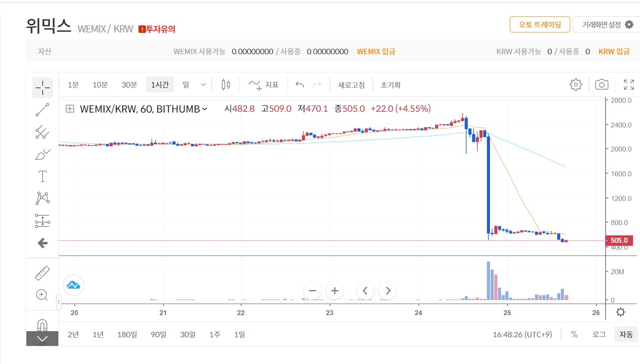Select the pitchfork drawing tool
This screenshot has height=364, width=640.
[x=42, y=132]
